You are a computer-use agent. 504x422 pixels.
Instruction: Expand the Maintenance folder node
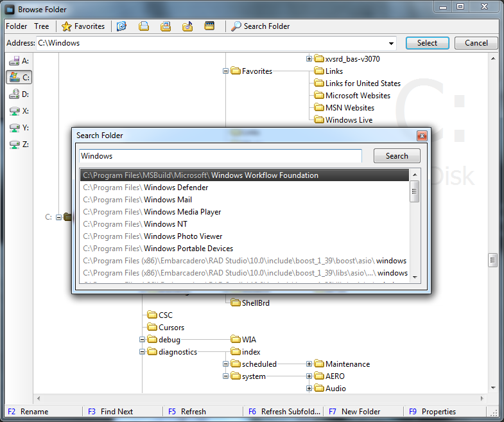(309, 364)
